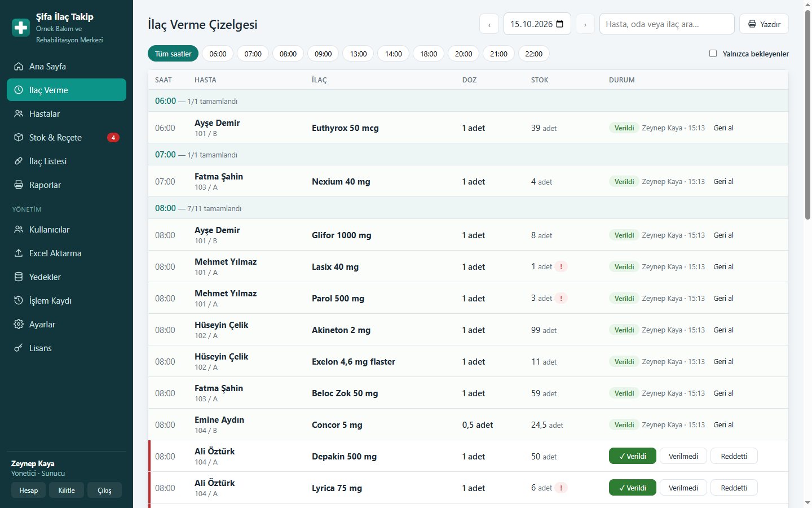
Task: Open Lisans key icon
Action: [19, 348]
